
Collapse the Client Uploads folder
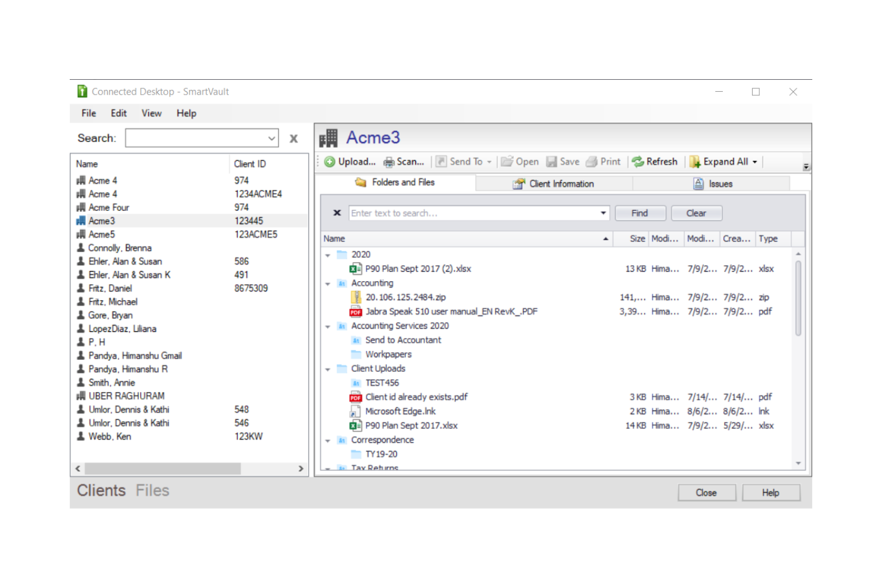[x=328, y=369]
